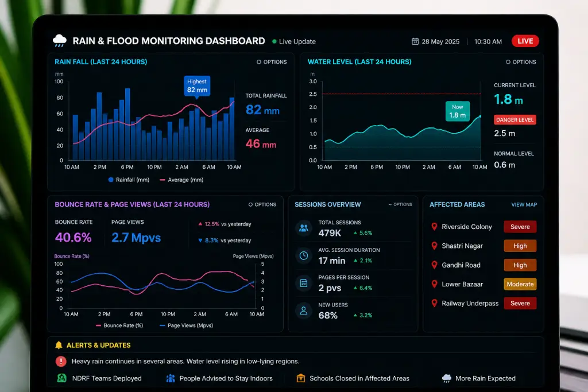Click the red LIVE button
Viewport: 588px width, 392px height.
point(525,41)
